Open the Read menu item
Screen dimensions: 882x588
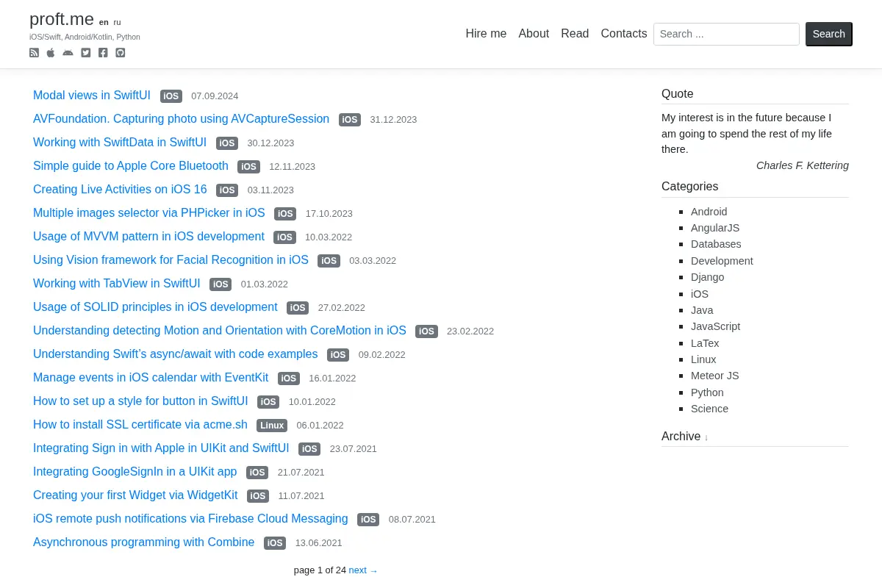coord(575,34)
